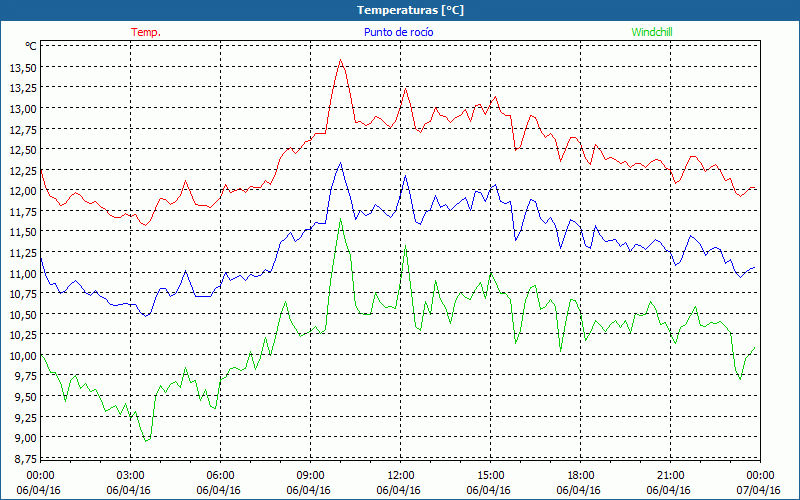Click the 11,50 y-axis value

[x=22, y=232]
